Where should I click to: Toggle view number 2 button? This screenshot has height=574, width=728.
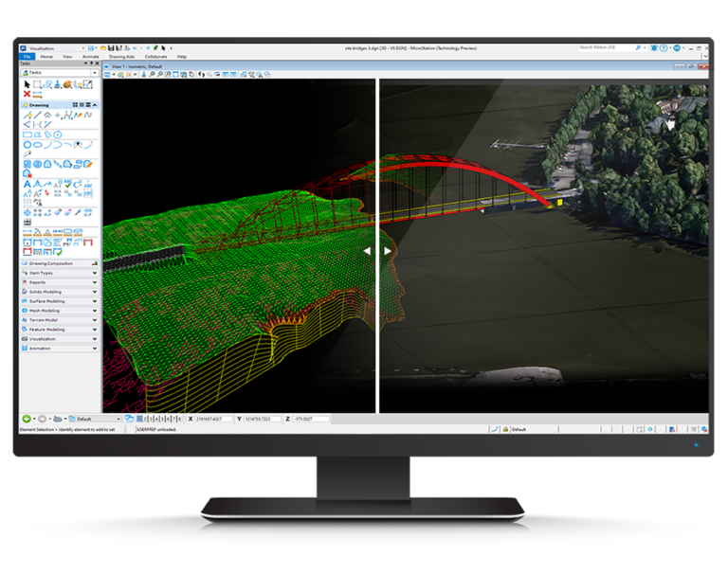(x=145, y=419)
